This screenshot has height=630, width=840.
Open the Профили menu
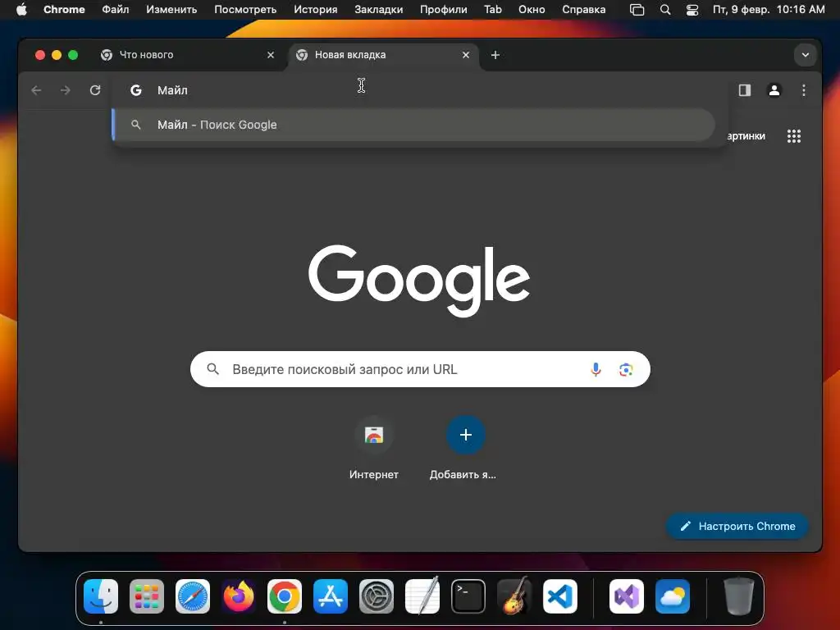pyautogui.click(x=444, y=9)
